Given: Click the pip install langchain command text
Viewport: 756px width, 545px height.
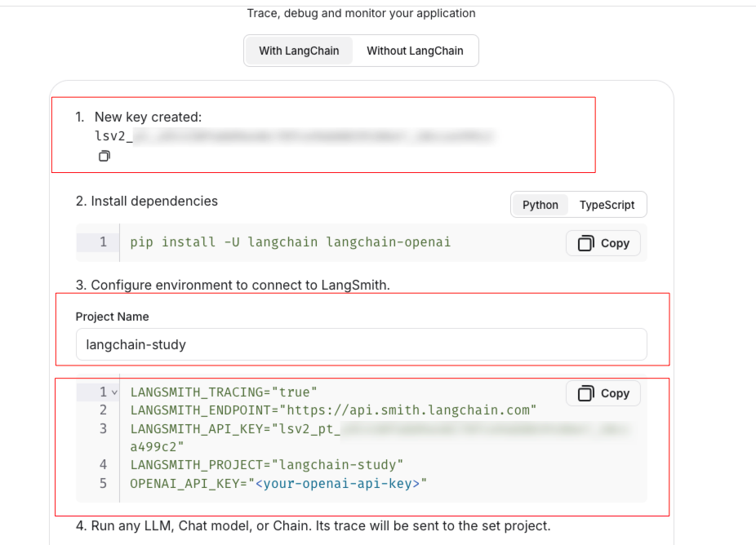Looking at the screenshot, I should click(290, 242).
